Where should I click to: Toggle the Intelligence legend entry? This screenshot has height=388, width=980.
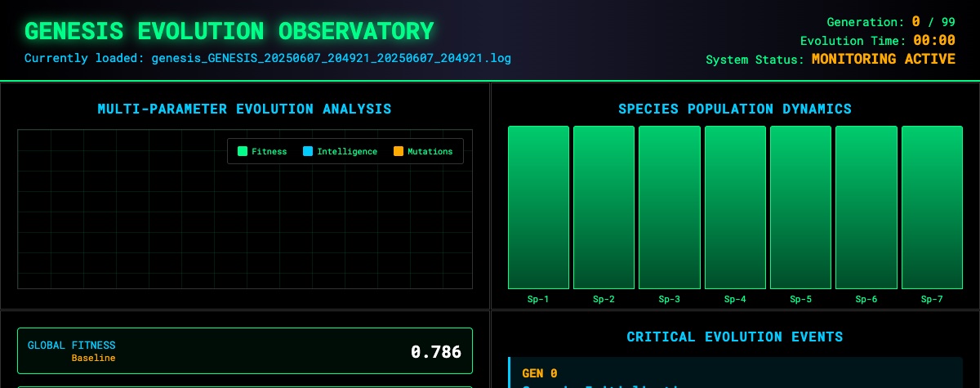[340, 151]
